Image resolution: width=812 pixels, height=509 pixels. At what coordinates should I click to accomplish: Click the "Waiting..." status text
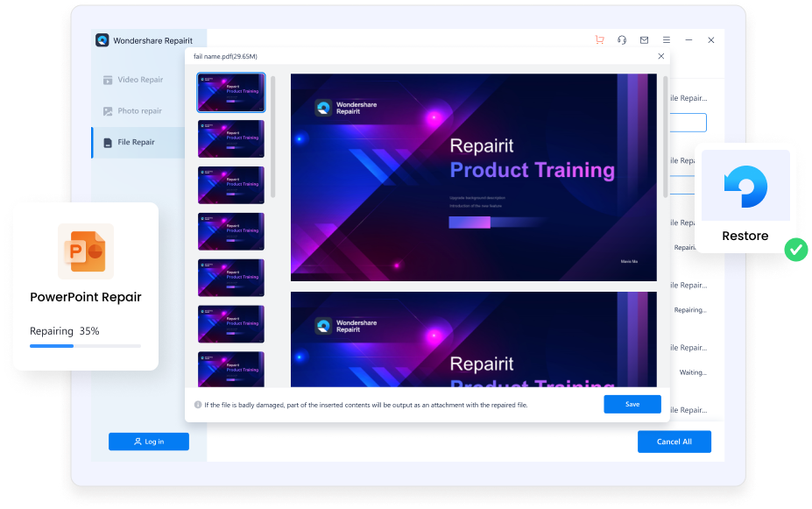click(693, 372)
